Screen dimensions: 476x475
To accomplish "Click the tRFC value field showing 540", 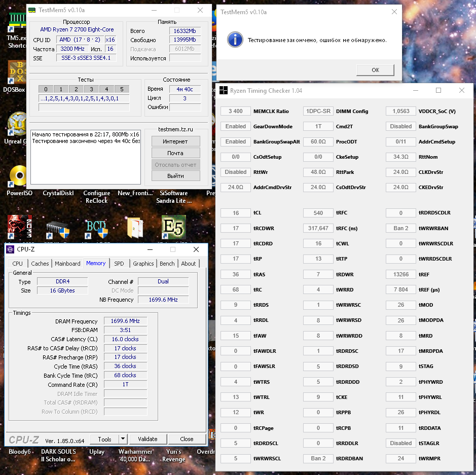I will tap(318, 213).
